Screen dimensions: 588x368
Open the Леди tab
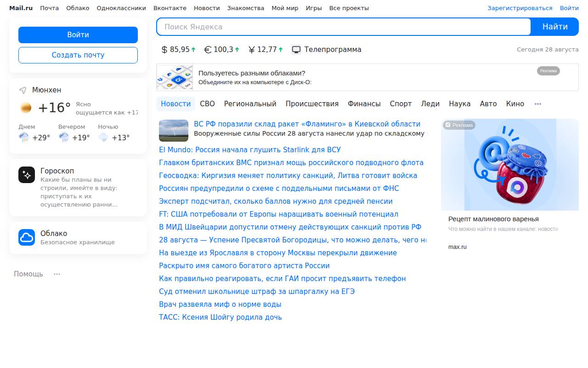(430, 104)
